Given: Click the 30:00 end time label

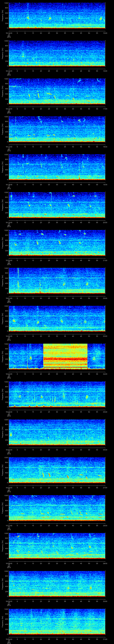Looking at the screenshot, I should [105, 601].
